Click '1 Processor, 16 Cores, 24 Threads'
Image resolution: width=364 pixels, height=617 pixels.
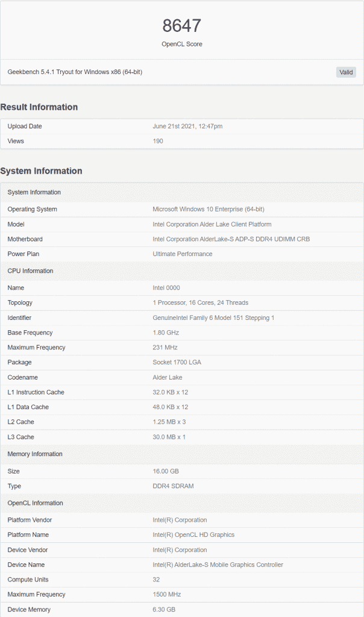pyautogui.click(x=201, y=303)
